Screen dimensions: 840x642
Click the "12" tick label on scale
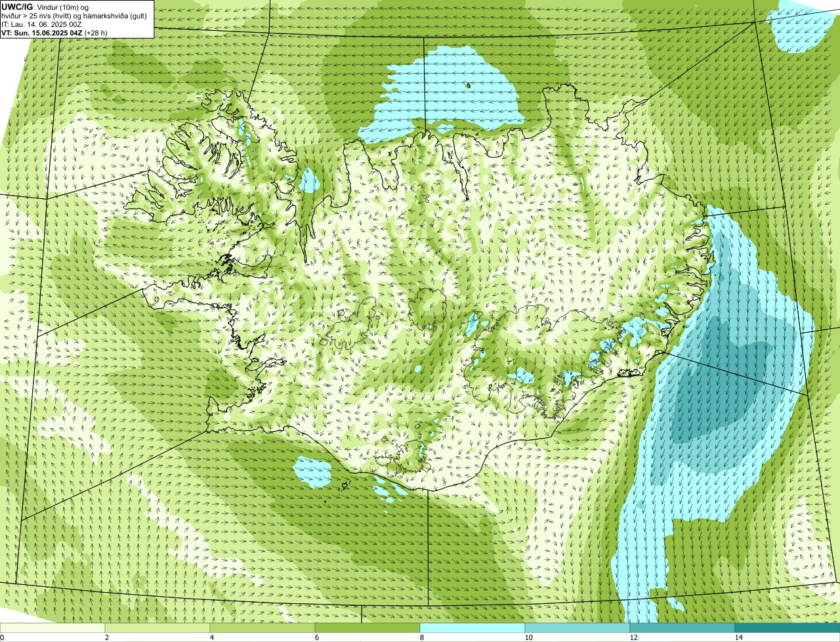tap(633, 637)
